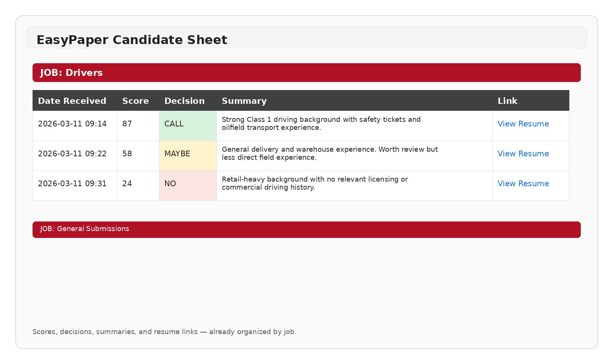Screen dimensions: 613x364
Task: Click the footer note about organized scores
Action: 164,332
